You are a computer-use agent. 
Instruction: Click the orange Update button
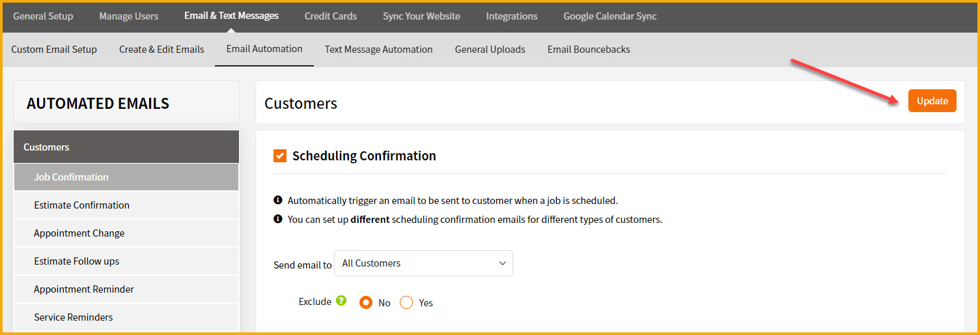(932, 101)
